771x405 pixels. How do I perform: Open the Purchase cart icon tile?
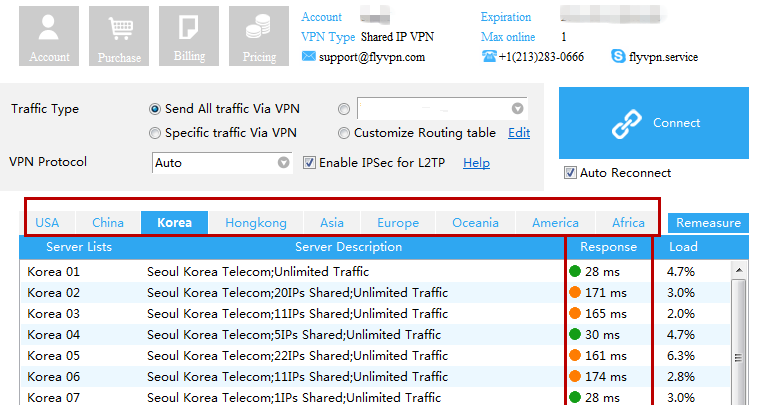[119, 36]
